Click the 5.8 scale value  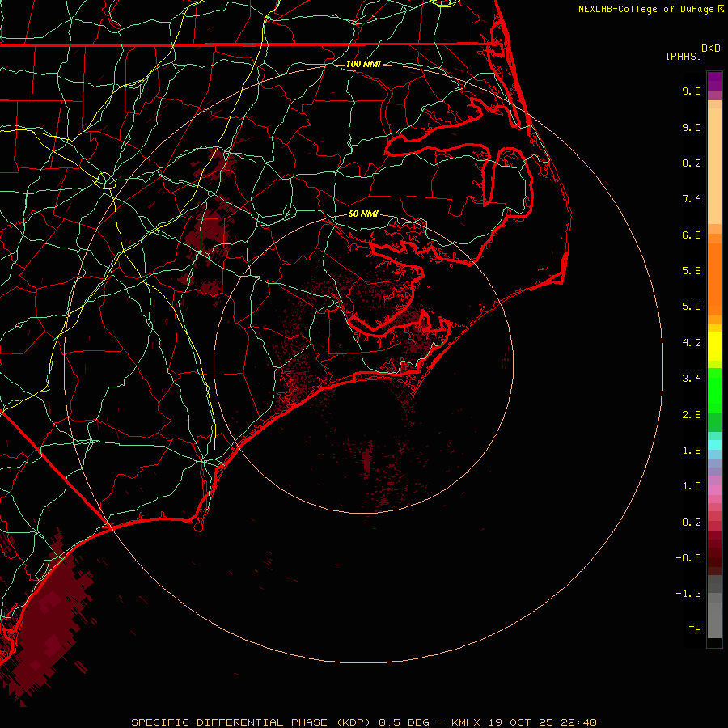(x=692, y=271)
